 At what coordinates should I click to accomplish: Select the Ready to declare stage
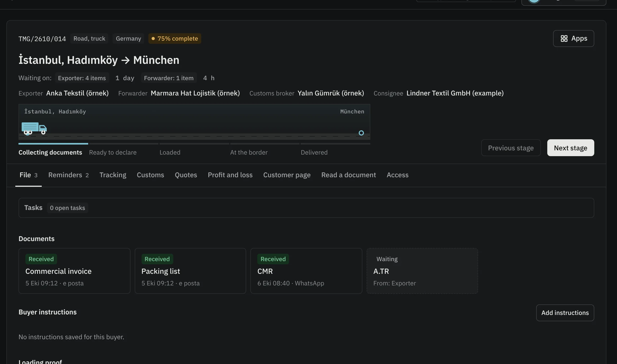pyautogui.click(x=113, y=152)
